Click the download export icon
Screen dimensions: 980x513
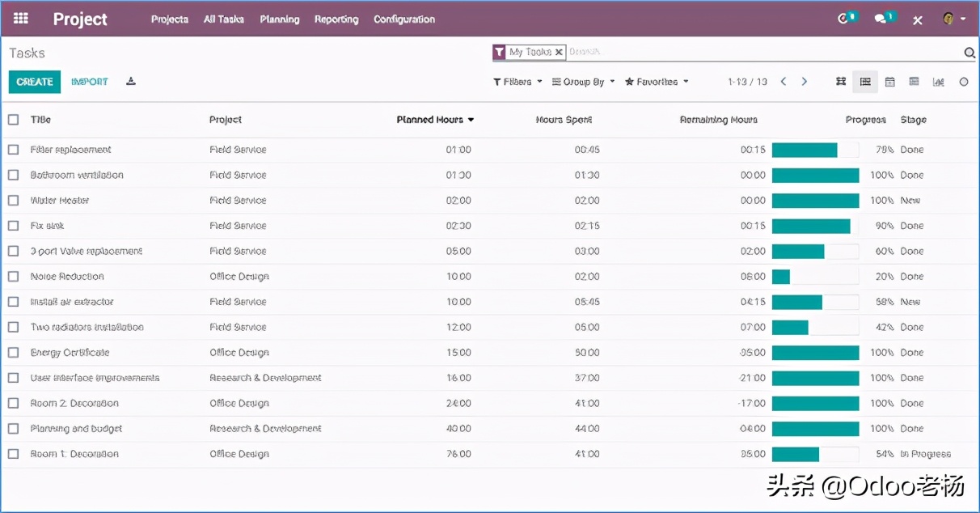[x=131, y=82]
